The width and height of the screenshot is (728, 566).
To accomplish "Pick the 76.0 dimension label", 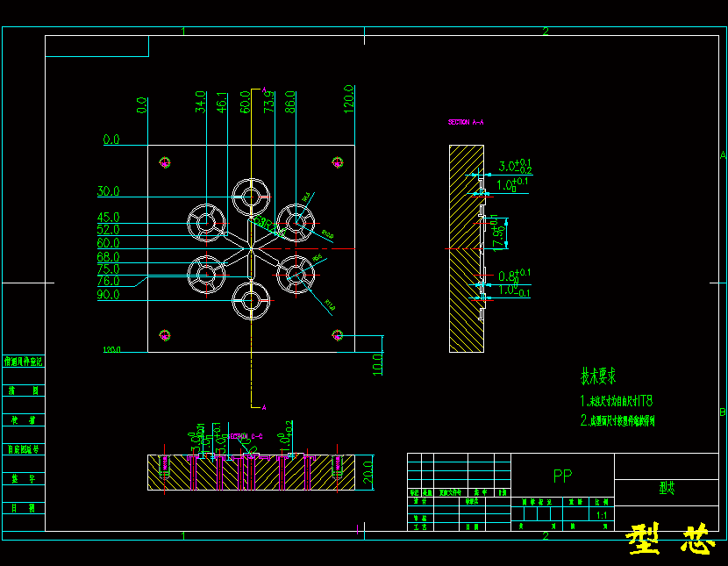I will [108, 281].
